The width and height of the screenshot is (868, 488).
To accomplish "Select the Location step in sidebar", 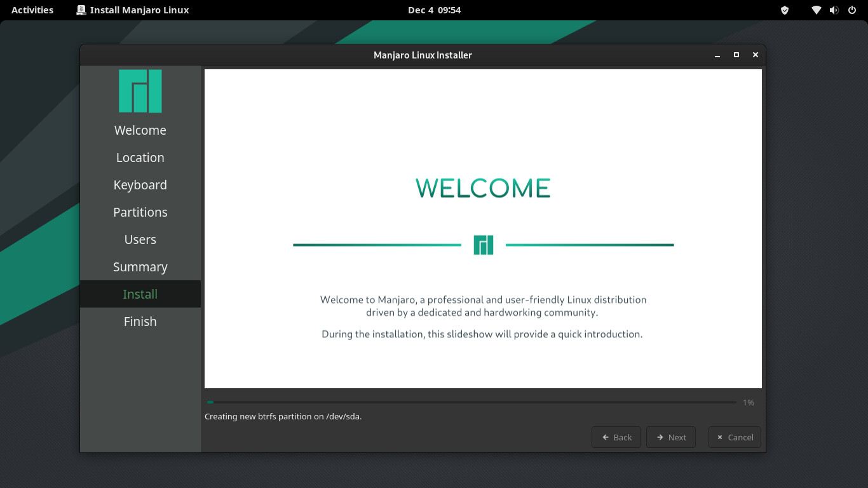I will (140, 158).
